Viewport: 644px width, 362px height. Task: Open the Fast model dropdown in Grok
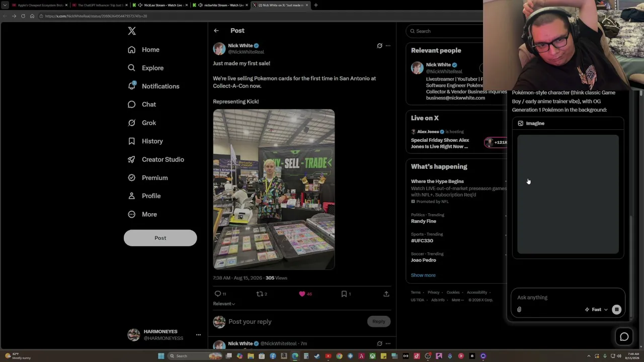596,310
